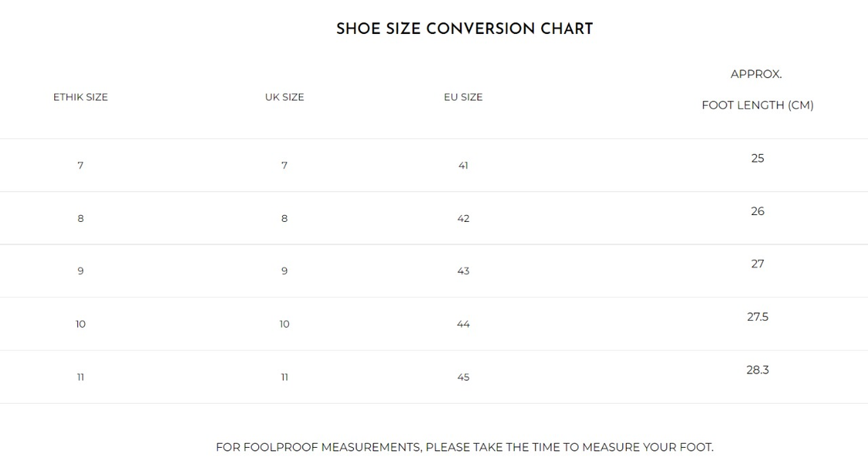868x464 pixels.
Task: Click the Shoe Size Conversion Chart title
Action: (464, 29)
